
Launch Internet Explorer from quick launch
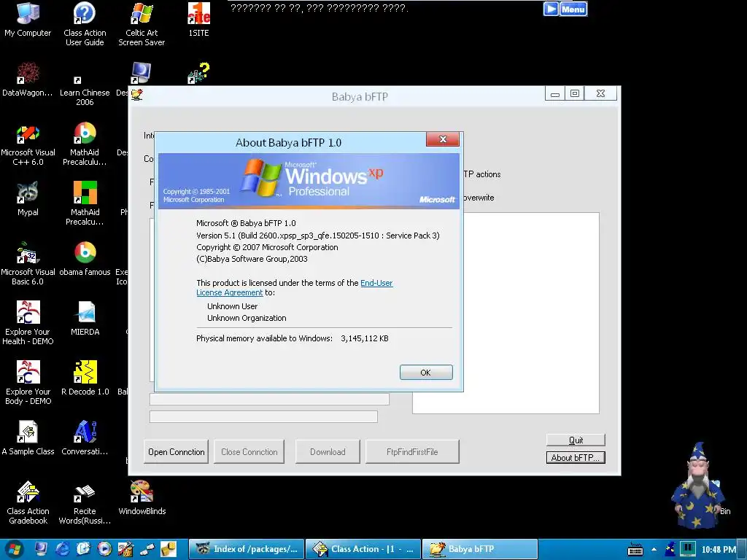point(63,549)
